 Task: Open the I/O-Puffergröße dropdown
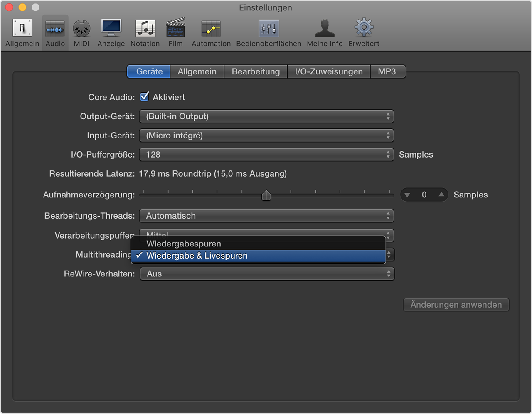click(266, 155)
